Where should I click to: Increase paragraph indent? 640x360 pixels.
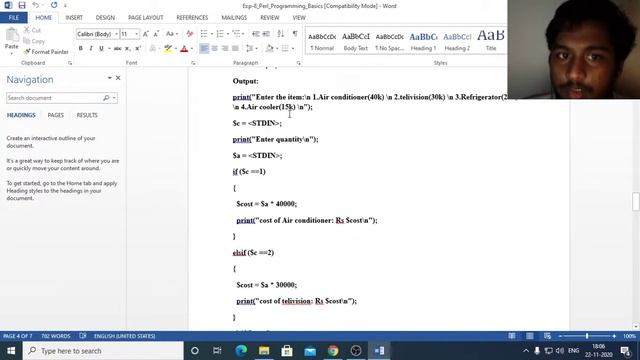266,34
